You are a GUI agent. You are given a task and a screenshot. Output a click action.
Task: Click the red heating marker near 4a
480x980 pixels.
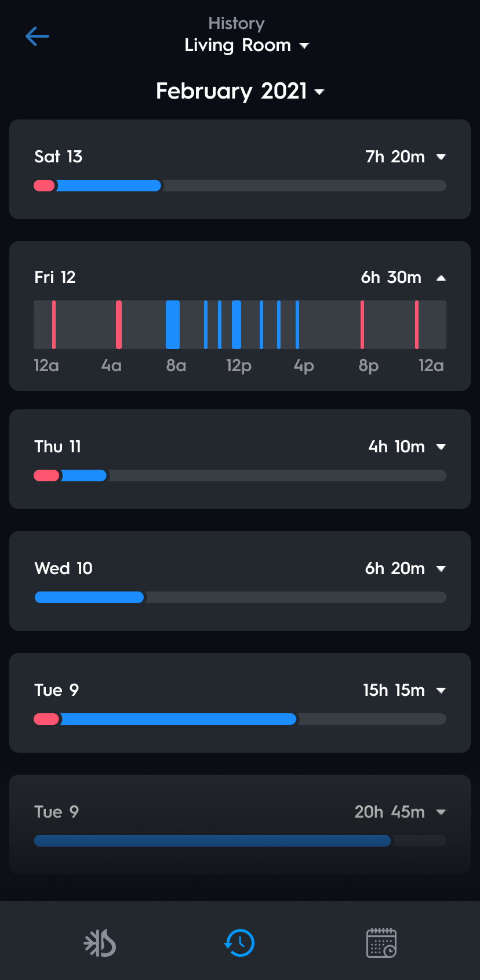click(119, 325)
